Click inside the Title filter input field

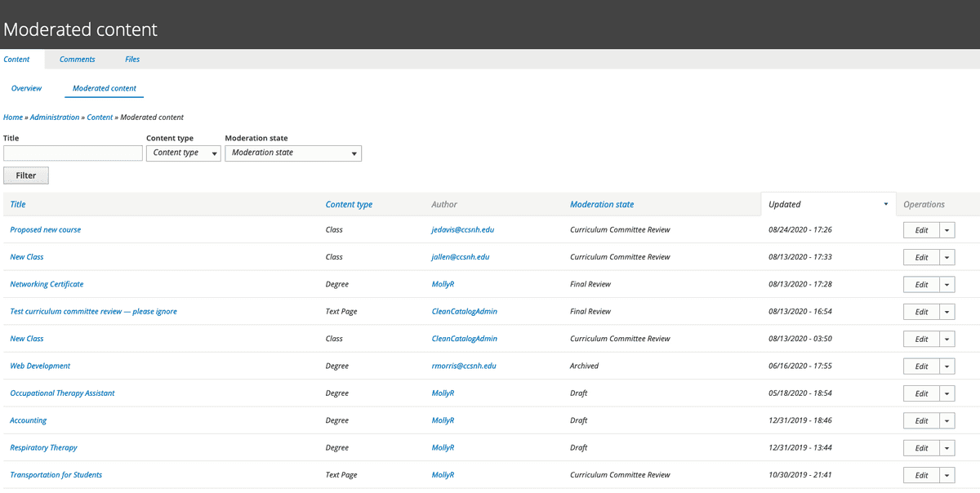click(72, 153)
